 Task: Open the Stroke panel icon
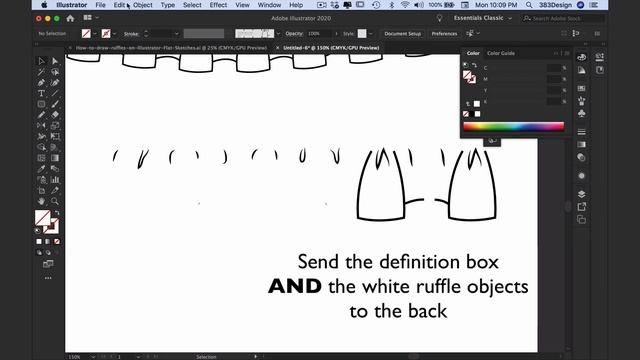pos(582,132)
